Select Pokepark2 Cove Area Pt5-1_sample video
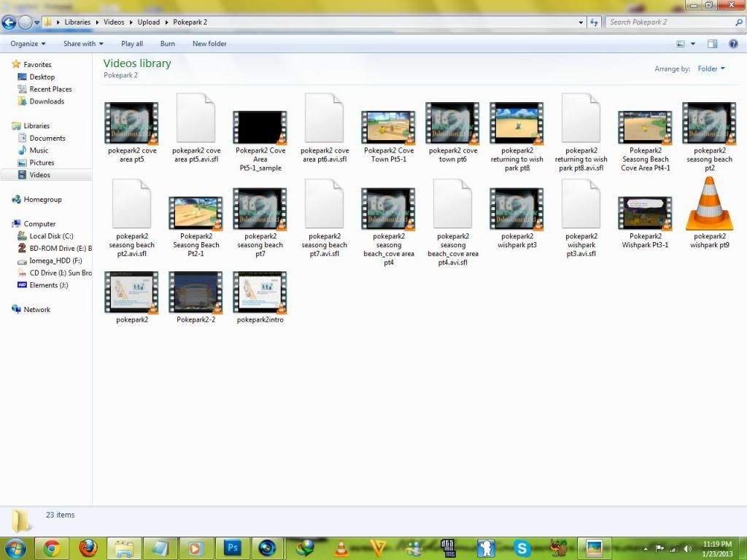Viewport: 747px width, 560px height. click(260, 141)
